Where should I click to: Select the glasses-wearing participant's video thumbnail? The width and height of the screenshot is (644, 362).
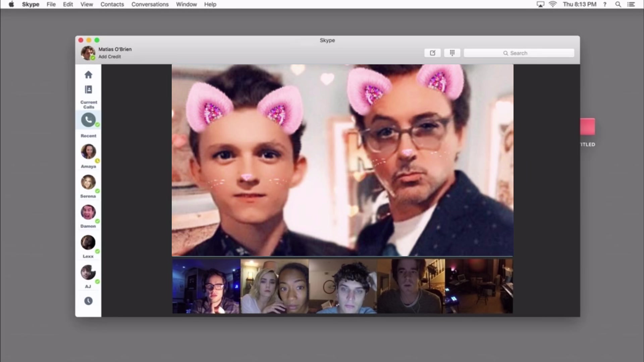click(x=206, y=286)
